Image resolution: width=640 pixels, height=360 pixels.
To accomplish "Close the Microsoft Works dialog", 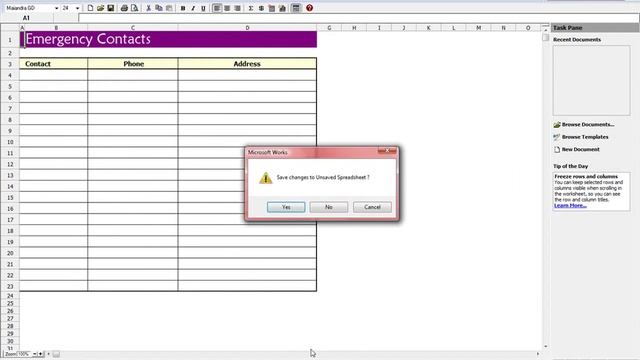I will coord(387,150).
